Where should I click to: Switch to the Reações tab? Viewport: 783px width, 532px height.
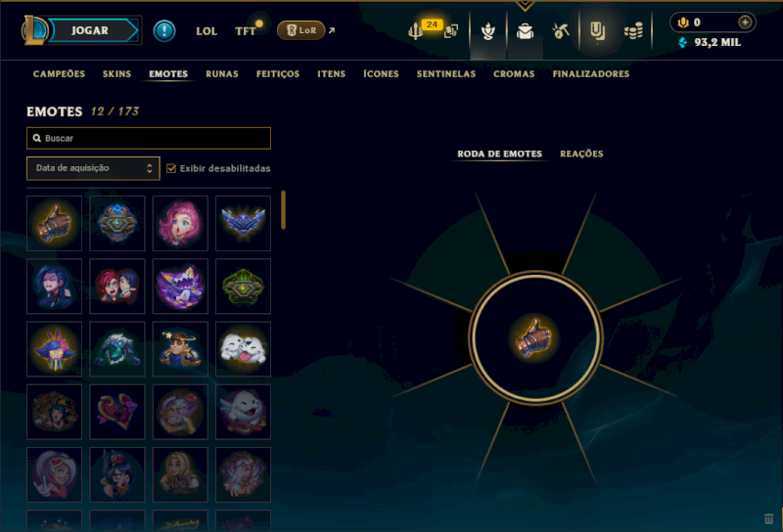click(581, 154)
